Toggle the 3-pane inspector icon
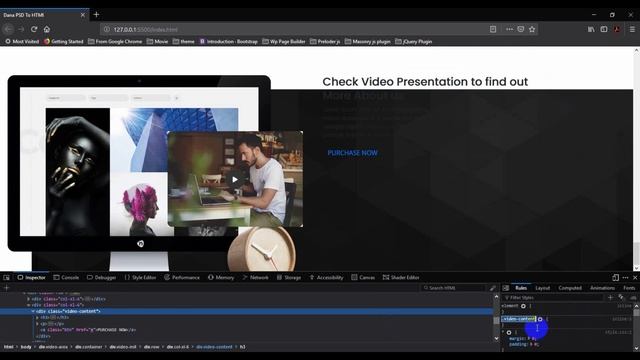The height and width of the screenshot is (360, 640). pyautogui.click(x=506, y=288)
